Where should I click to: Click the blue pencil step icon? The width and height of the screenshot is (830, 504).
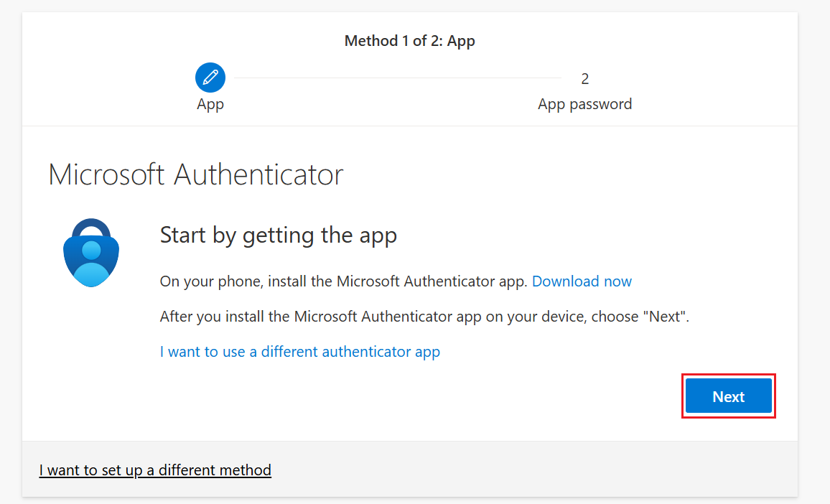coord(210,78)
